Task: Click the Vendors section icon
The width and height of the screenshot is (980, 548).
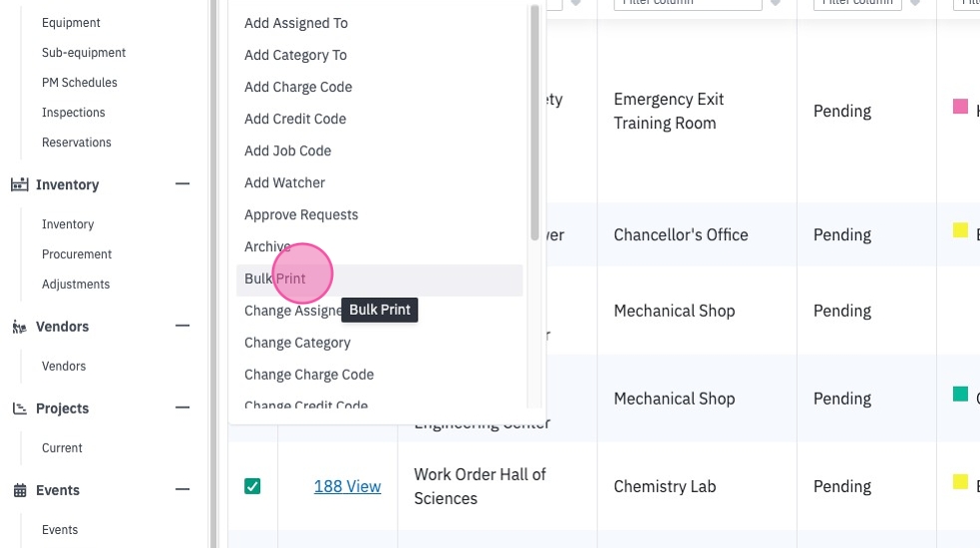Action: pyautogui.click(x=19, y=327)
